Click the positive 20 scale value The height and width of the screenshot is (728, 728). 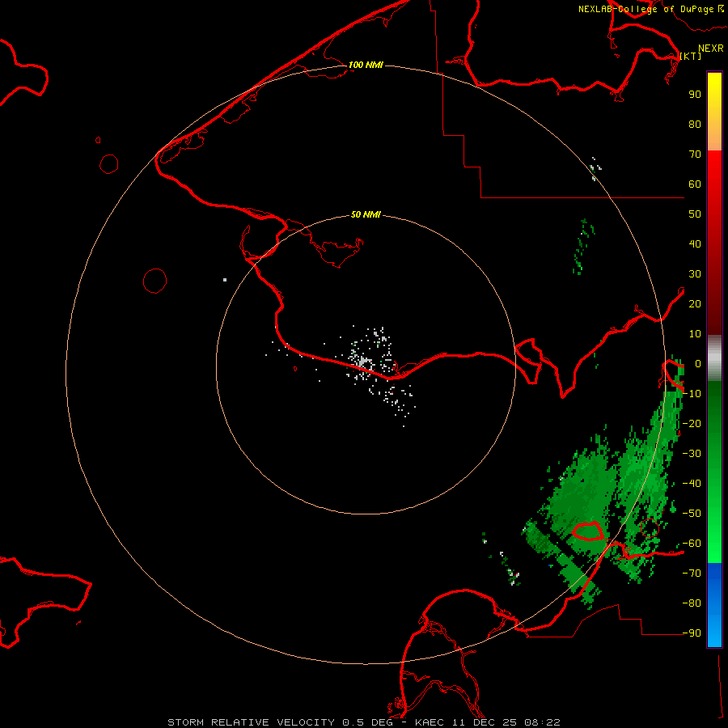[695, 303]
